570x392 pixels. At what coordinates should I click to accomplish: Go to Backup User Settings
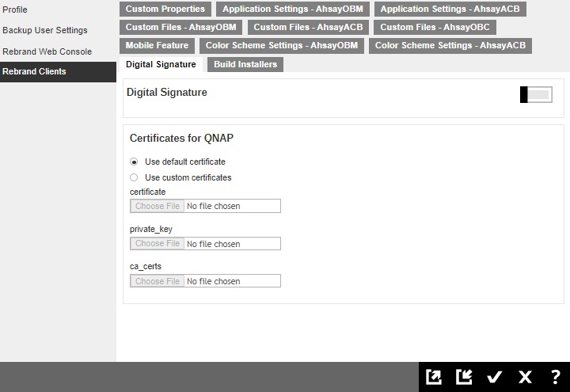pyautogui.click(x=45, y=30)
